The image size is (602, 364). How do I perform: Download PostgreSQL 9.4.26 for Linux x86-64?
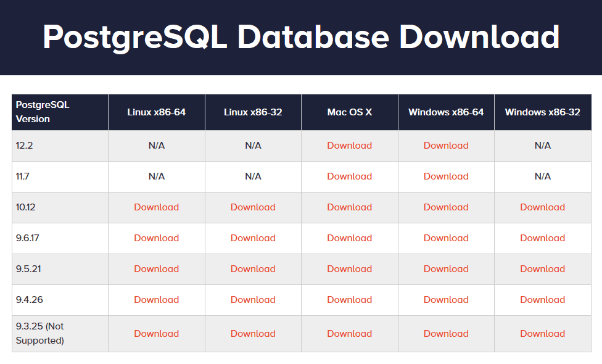click(x=156, y=300)
